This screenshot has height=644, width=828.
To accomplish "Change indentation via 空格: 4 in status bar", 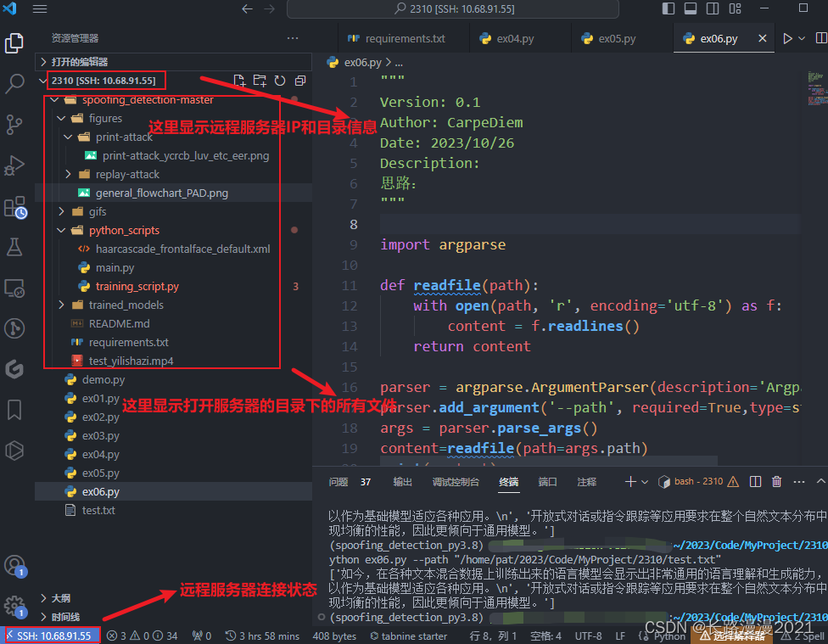I will 545,636.
